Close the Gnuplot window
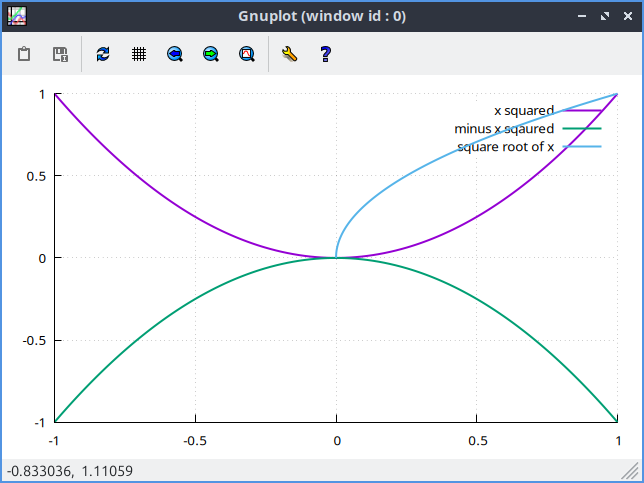644x483 pixels. pyautogui.click(x=626, y=17)
